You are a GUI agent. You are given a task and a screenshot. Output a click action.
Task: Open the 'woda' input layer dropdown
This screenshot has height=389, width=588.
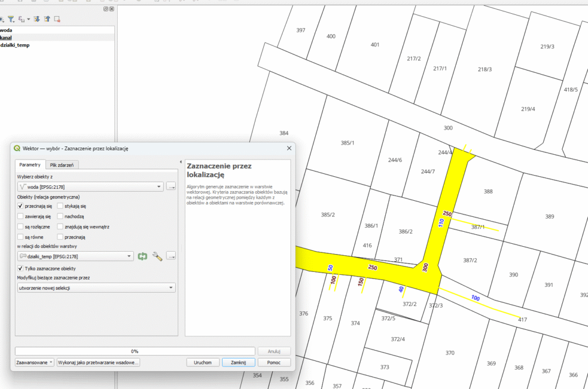pos(90,186)
